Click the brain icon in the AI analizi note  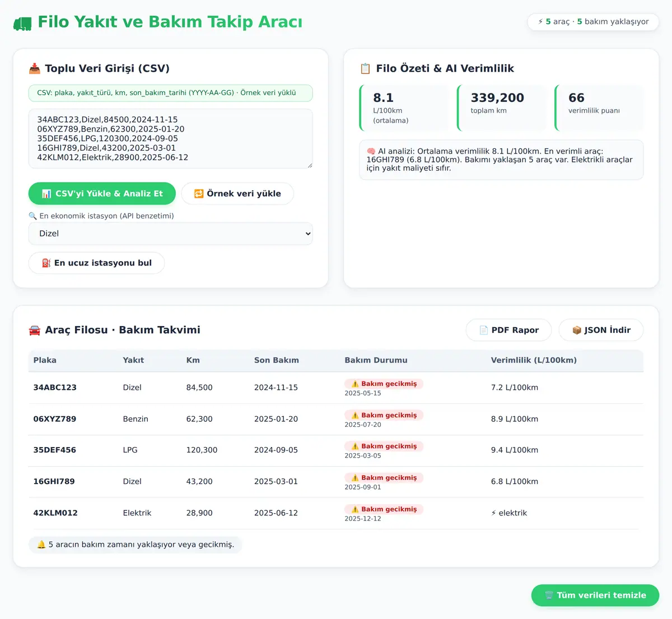(371, 151)
